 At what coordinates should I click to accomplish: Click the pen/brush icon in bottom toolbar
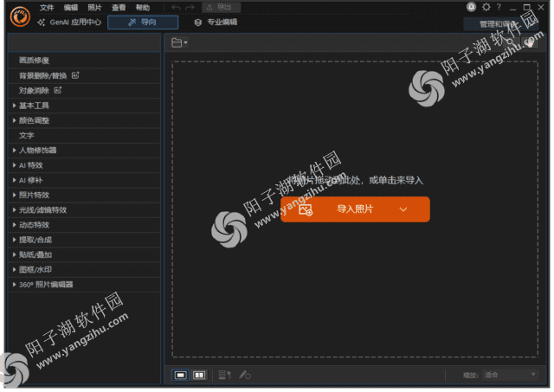244,375
